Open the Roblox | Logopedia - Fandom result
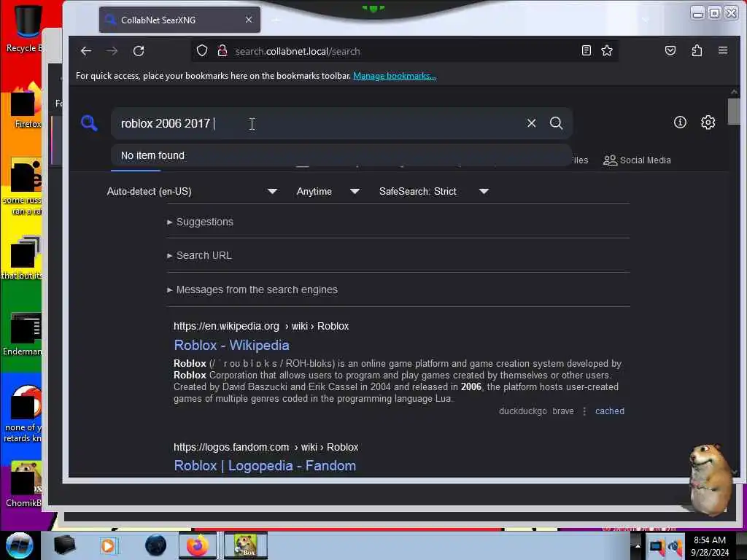Viewport: 747px width, 560px height. point(265,466)
